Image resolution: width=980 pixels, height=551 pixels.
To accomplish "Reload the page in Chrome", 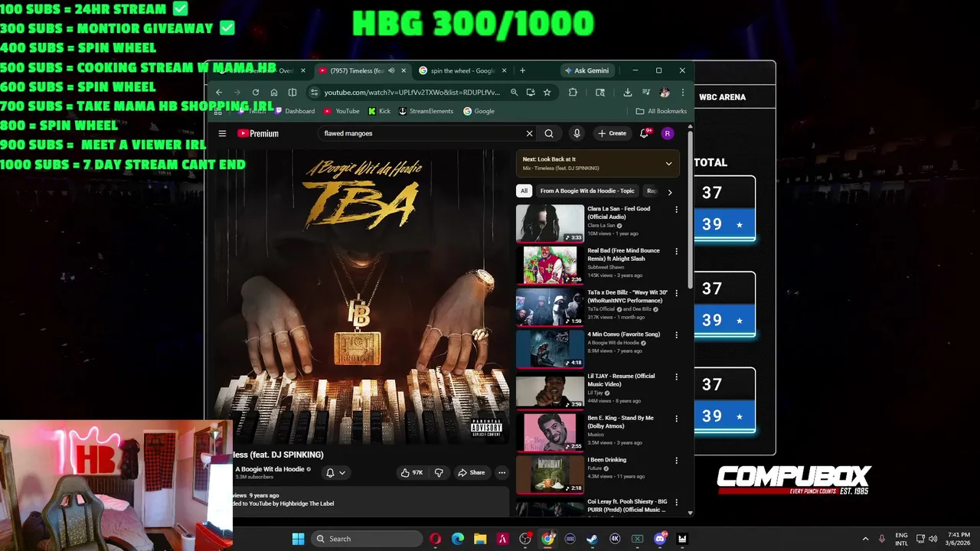I will [256, 93].
